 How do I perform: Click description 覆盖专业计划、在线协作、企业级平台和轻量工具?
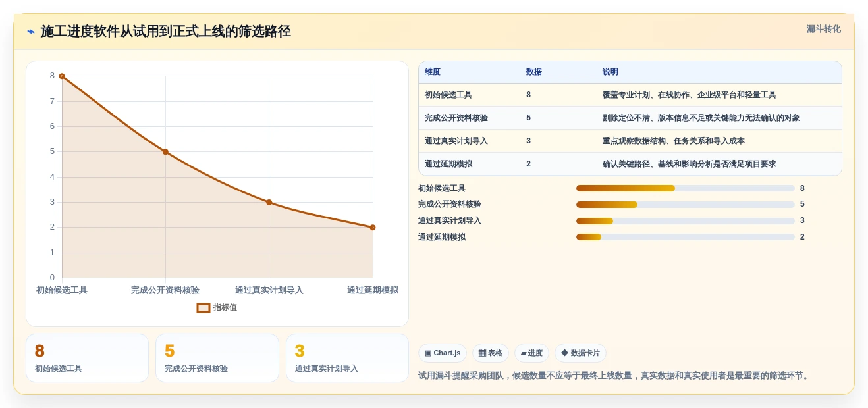pyautogui.click(x=690, y=95)
